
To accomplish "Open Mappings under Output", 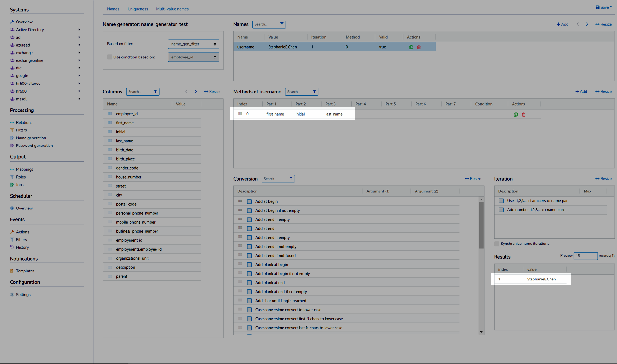I will click(22, 169).
